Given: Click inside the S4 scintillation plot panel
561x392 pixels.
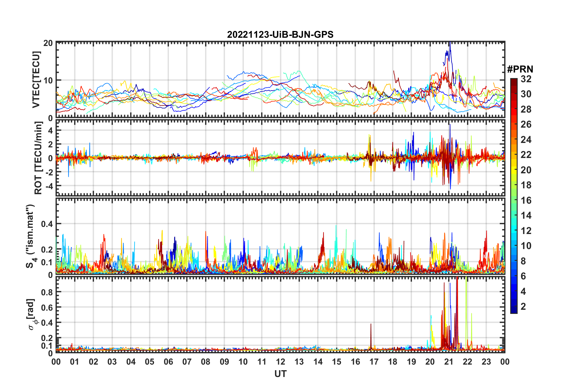Looking at the screenshot, I should coord(280,236).
